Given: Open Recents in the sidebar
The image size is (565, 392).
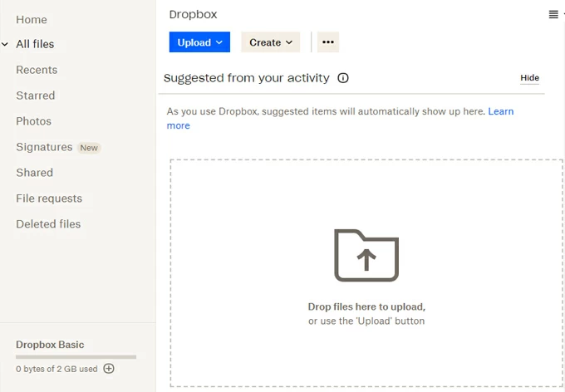Looking at the screenshot, I should coord(37,70).
